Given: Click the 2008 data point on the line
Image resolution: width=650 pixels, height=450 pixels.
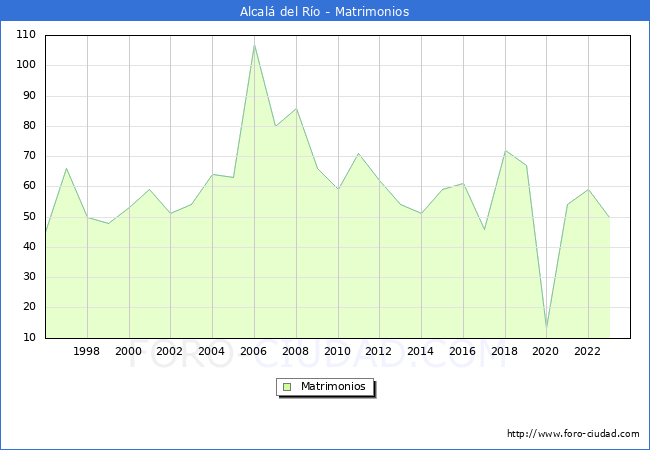Looking at the screenshot, I should click(x=296, y=109).
